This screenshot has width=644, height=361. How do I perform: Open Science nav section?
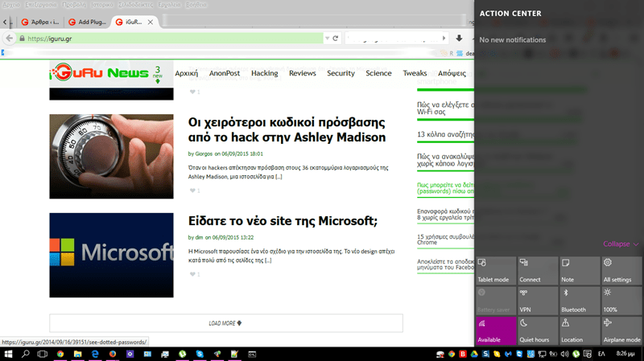click(x=378, y=73)
